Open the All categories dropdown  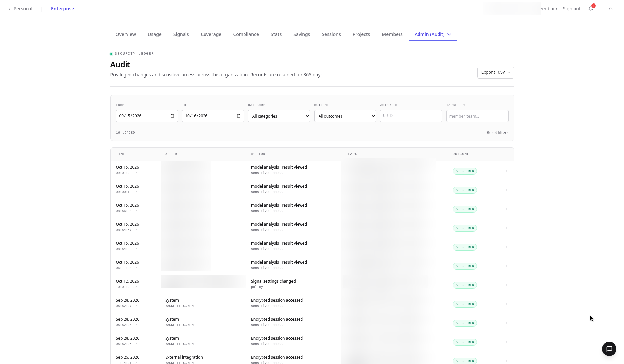click(x=279, y=116)
